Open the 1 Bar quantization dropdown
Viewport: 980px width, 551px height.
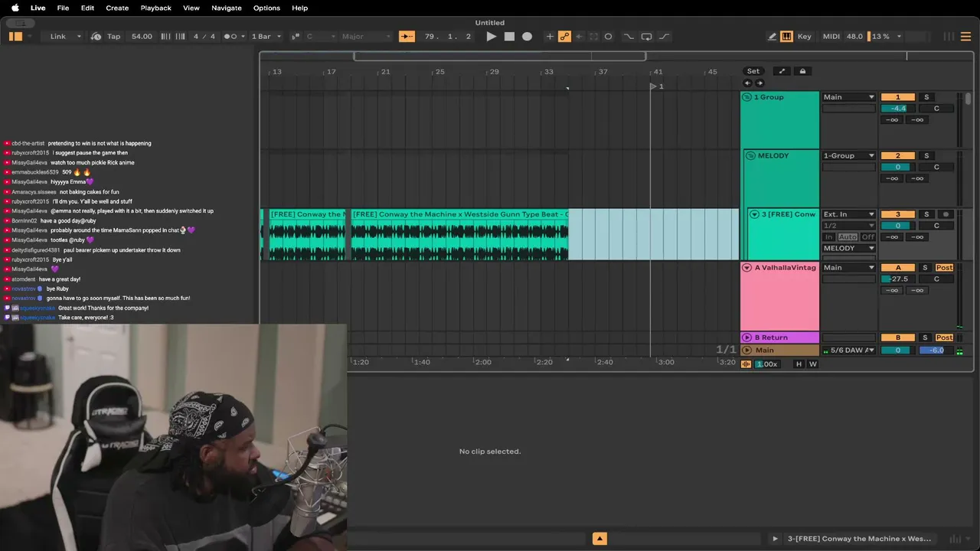point(266,36)
